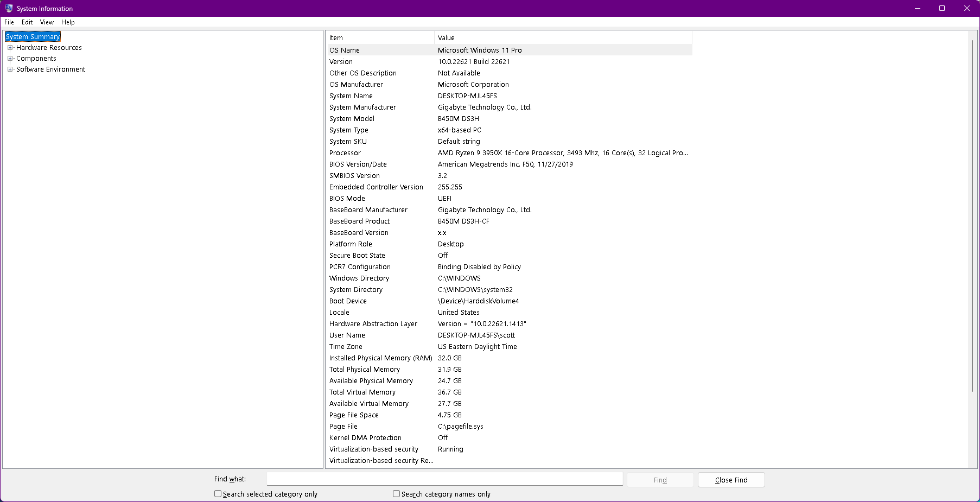Screen dimensions: 980x502
Task: Select Virtualization-based security Running row
Action: click(509, 449)
